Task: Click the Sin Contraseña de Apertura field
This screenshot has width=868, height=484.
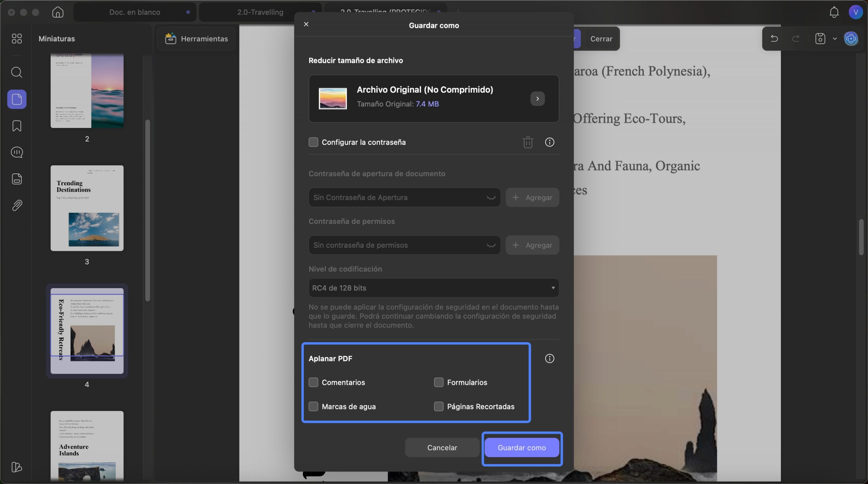Action: [x=404, y=198]
